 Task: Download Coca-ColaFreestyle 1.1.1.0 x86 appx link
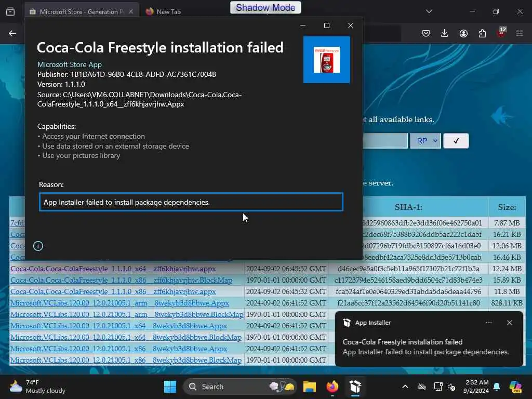113,291
